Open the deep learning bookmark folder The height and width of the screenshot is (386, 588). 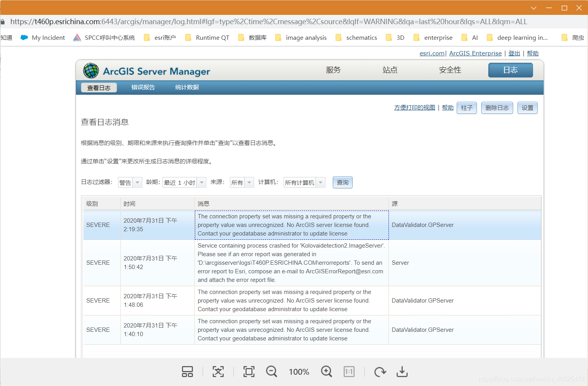click(x=517, y=37)
